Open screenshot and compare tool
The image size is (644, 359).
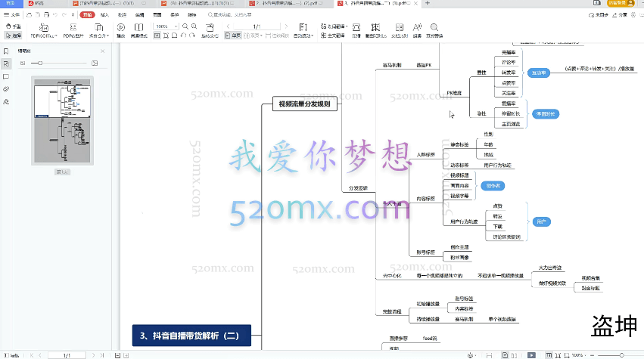pyautogui.click(x=376, y=31)
